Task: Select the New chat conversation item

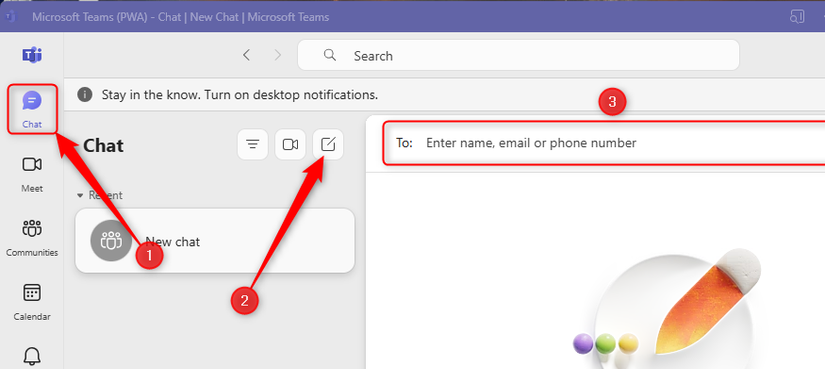Action: click(215, 241)
